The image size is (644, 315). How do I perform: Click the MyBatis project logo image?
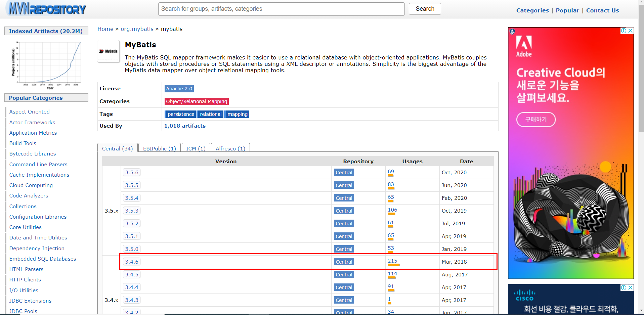pos(109,51)
